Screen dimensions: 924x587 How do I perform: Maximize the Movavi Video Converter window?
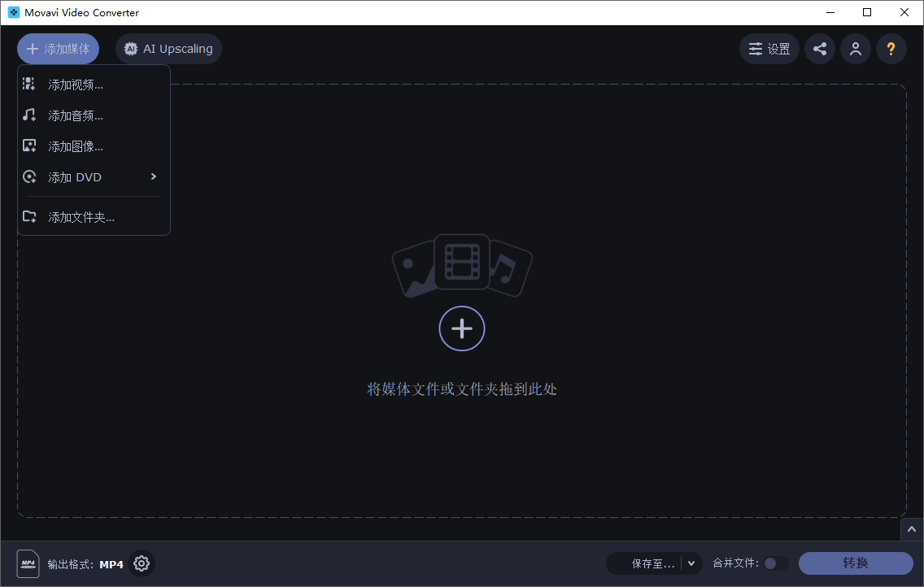pos(867,12)
